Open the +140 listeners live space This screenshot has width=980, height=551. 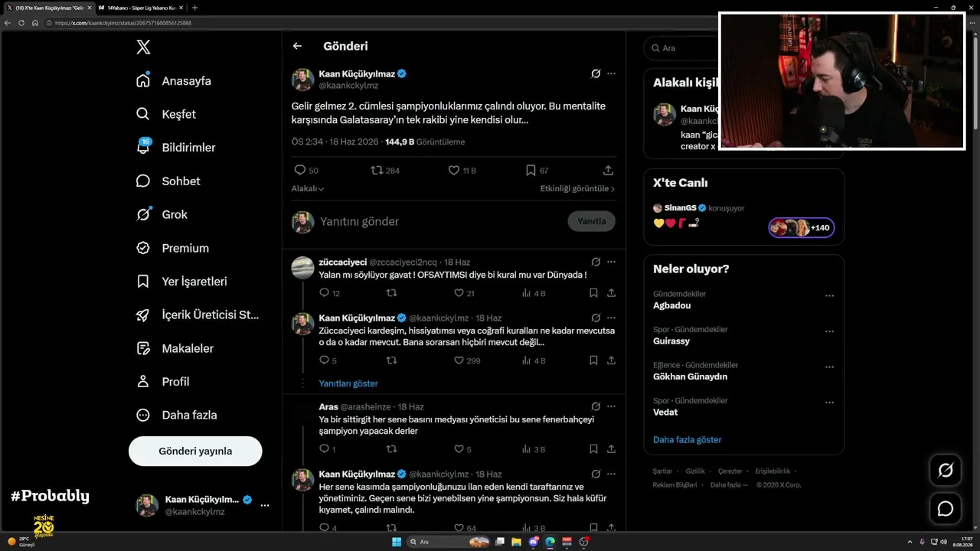coord(802,227)
